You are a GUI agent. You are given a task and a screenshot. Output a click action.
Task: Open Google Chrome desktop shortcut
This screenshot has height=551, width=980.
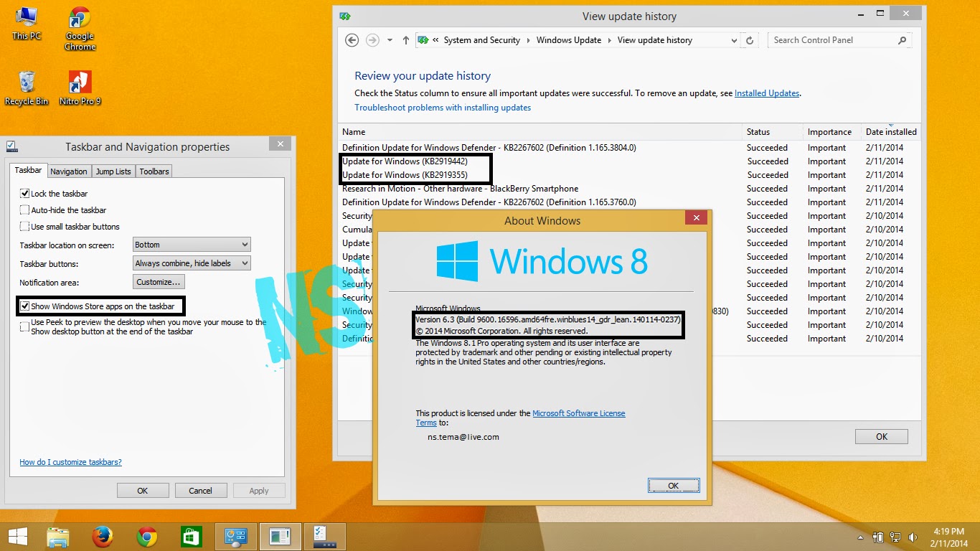pos(80,29)
